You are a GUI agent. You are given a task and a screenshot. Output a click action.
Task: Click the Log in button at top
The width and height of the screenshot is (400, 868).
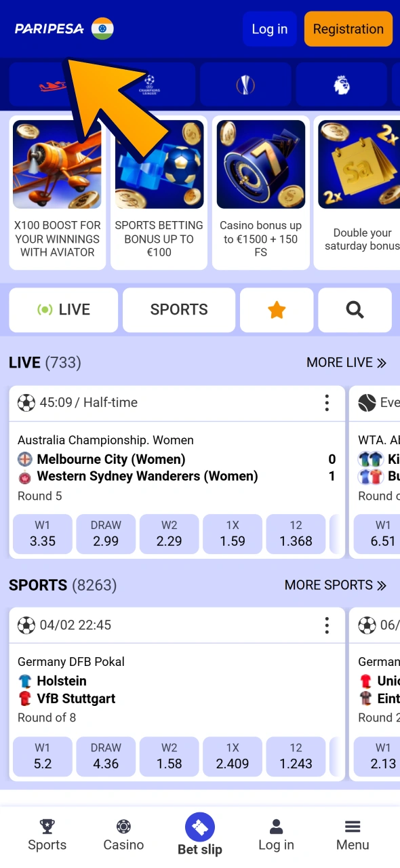pos(269,29)
